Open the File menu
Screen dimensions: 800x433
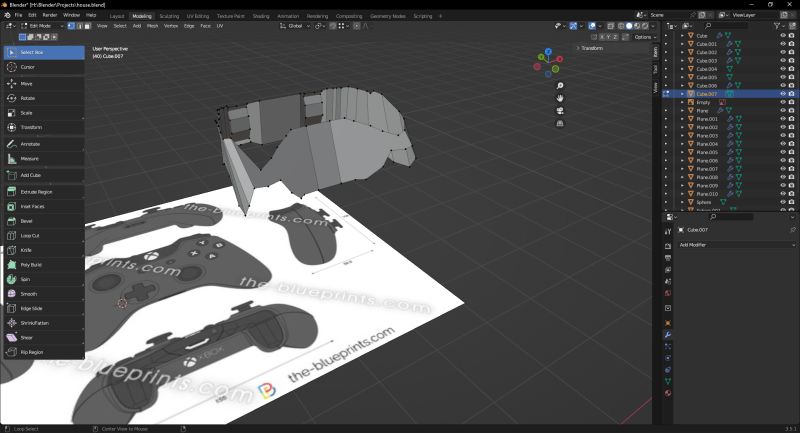click(x=18, y=15)
